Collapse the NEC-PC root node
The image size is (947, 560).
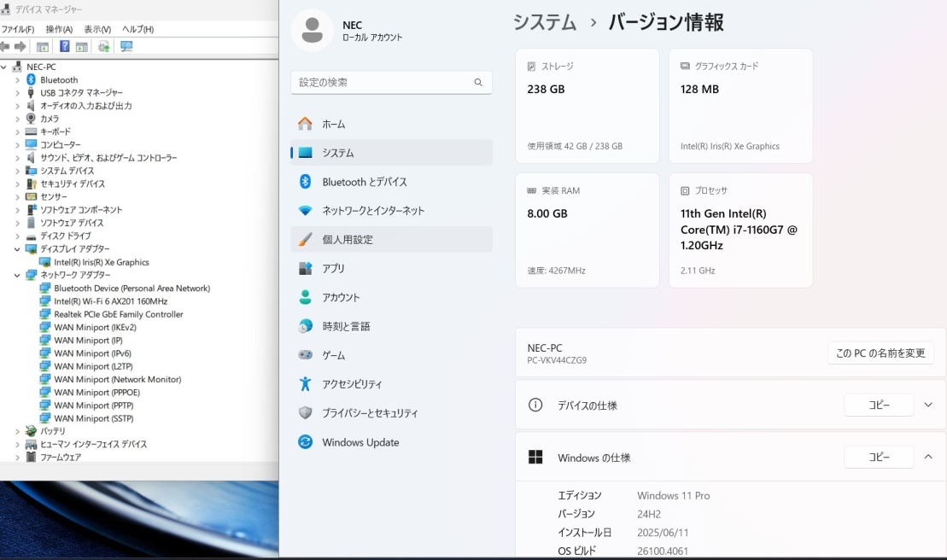tap(4, 67)
